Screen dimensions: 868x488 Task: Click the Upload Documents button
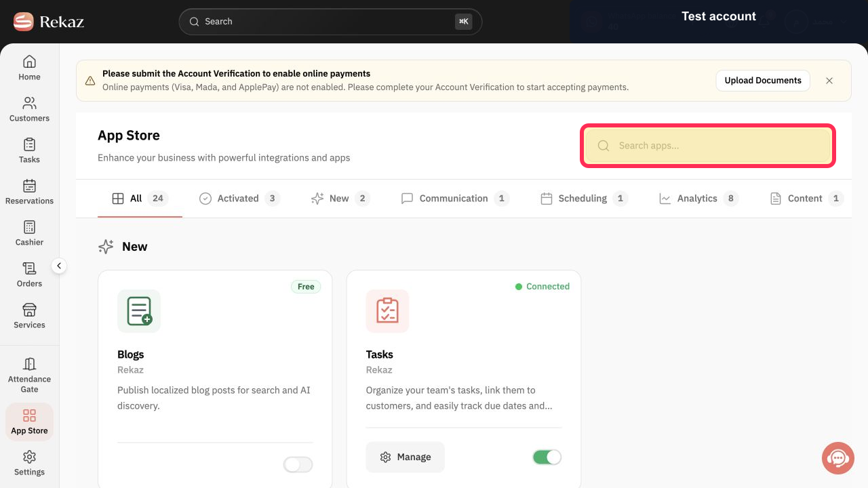pyautogui.click(x=763, y=80)
